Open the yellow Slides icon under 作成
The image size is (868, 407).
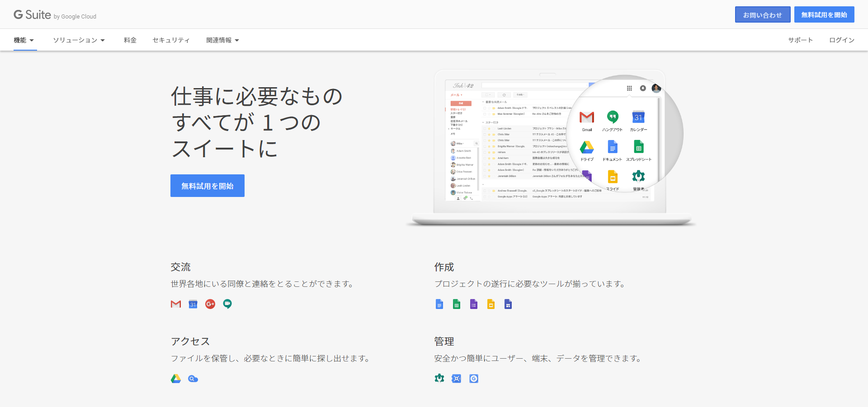pos(491,304)
